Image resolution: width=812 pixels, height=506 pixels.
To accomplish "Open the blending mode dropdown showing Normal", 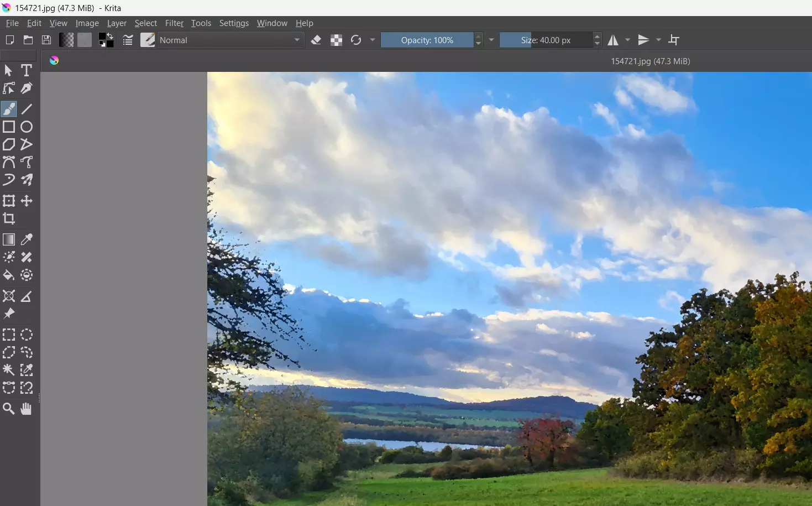I will pos(229,40).
